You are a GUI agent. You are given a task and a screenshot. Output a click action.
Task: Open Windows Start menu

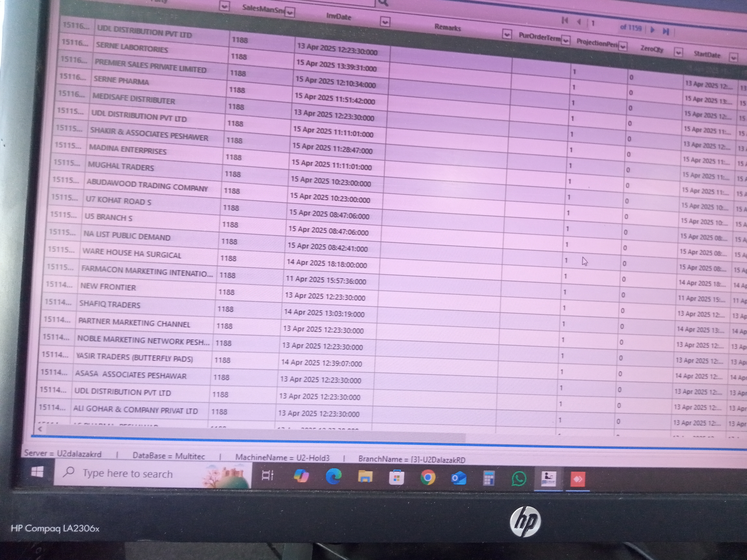pos(37,472)
